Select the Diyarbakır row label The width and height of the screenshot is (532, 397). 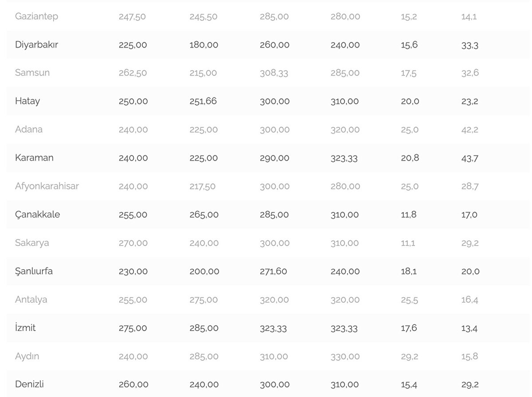[36, 45]
